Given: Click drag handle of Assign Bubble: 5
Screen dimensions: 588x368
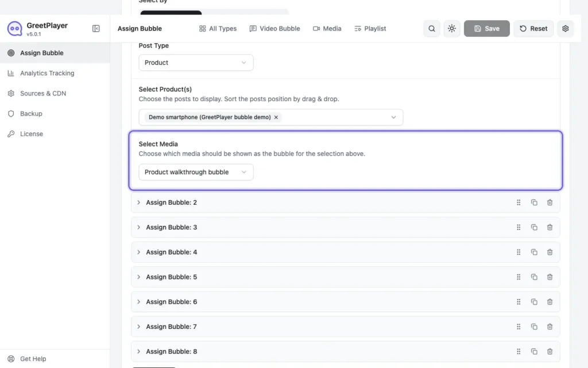Looking at the screenshot, I should coord(519,277).
